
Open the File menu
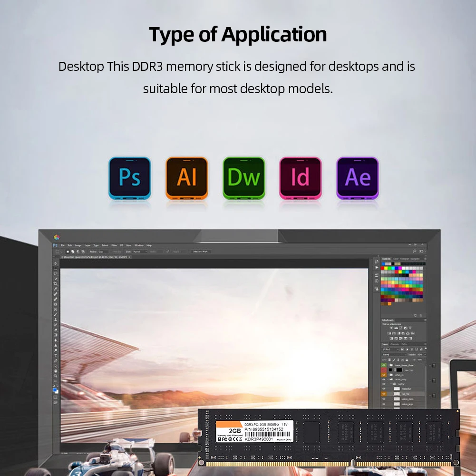click(x=63, y=245)
